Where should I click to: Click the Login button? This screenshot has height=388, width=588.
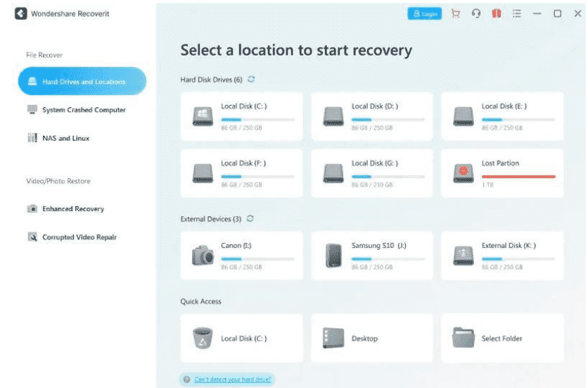click(x=425, y=13)
